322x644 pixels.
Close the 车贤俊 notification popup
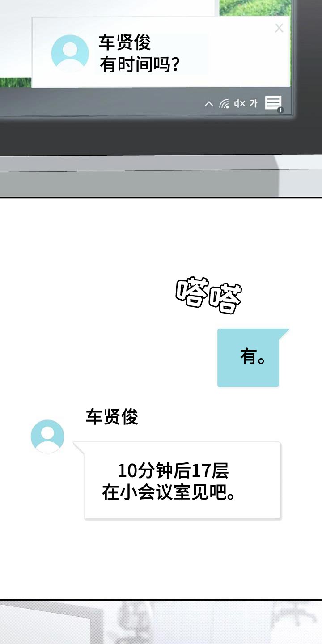(x=279, y=29)
